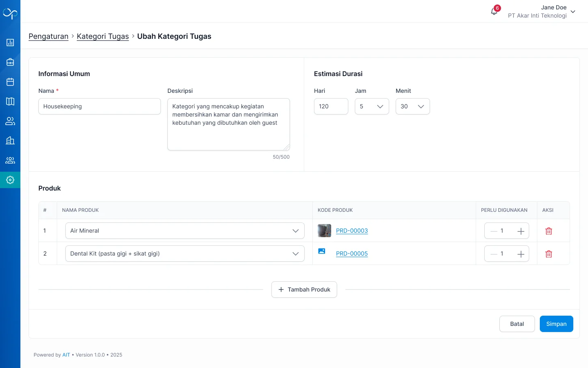Open the notifications bell
Viewport: 588px width, 368px height.
point(494,11)
